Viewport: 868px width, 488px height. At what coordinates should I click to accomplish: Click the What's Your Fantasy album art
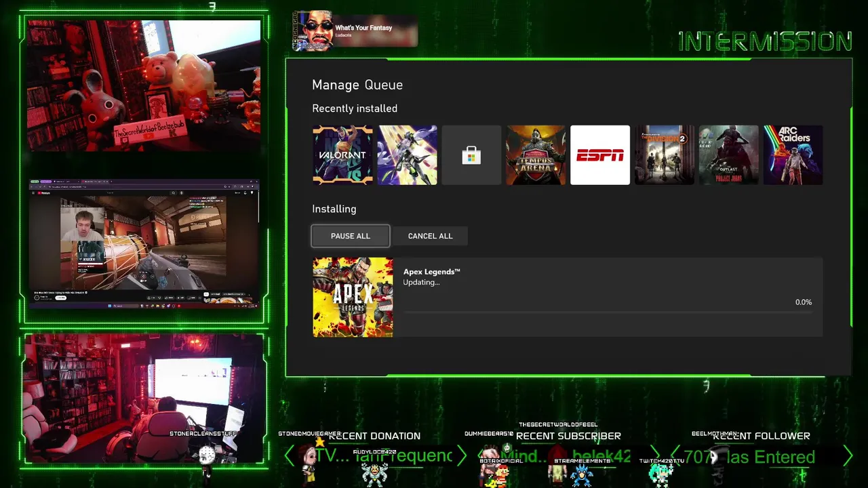coord(313,31)
